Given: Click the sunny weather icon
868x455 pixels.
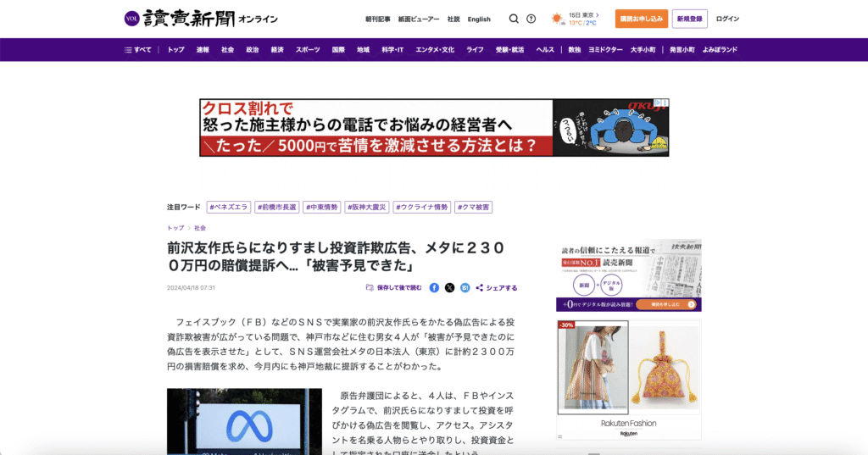Looking at the screenshot, I should (x=557, y=19).
